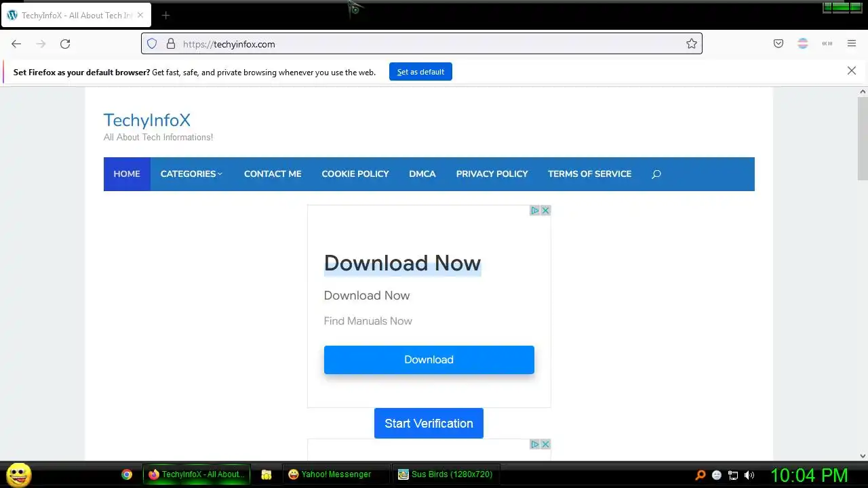Switch to TechyInfoX Firefox taskbar item
The height and width of the screenshot is (488, 868).
197,474
